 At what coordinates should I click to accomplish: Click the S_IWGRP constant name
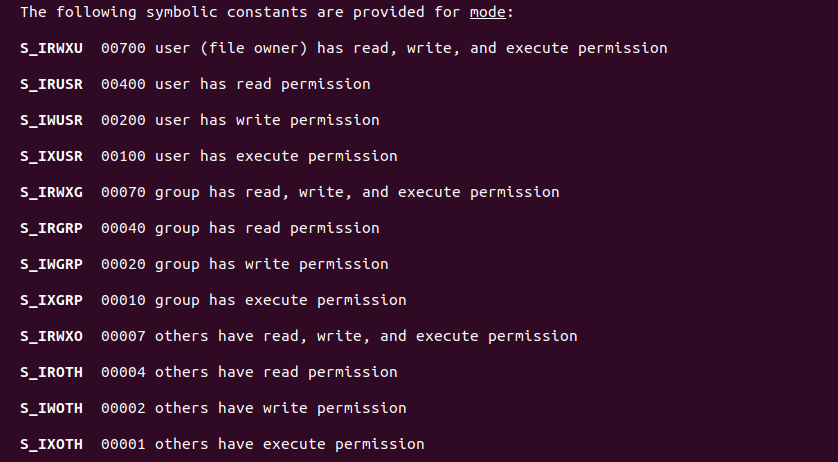click(52, 264)
